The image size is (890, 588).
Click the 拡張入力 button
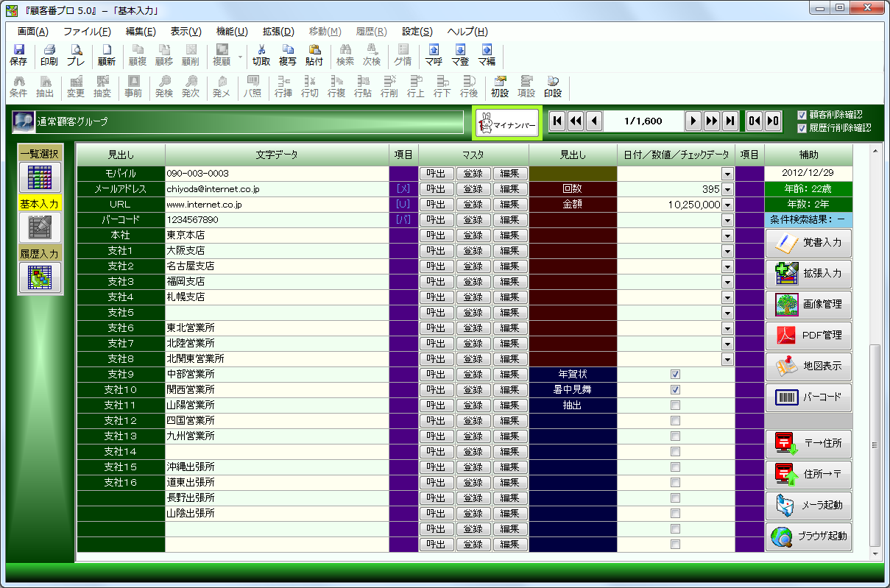tap(808, 273)
